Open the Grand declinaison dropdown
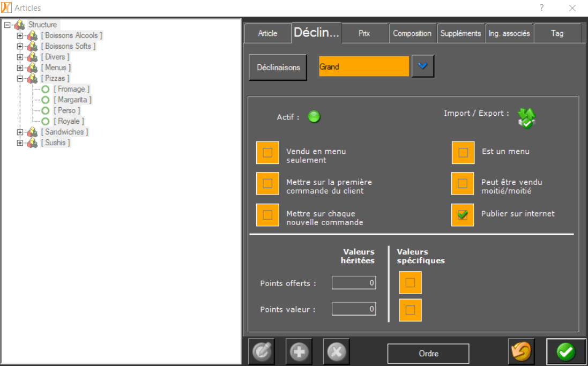 point(423,65)
